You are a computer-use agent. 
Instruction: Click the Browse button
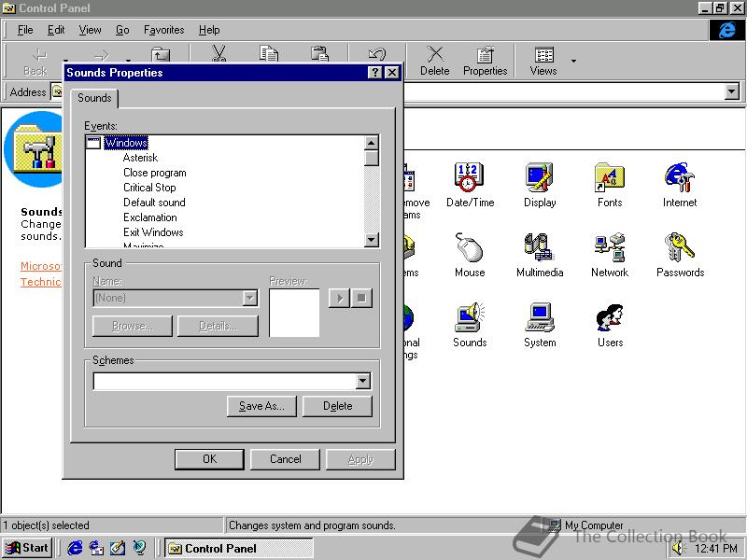coord(133,326)
